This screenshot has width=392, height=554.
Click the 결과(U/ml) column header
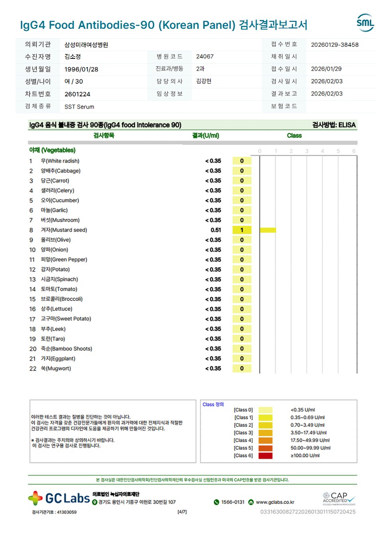[206, 136]
